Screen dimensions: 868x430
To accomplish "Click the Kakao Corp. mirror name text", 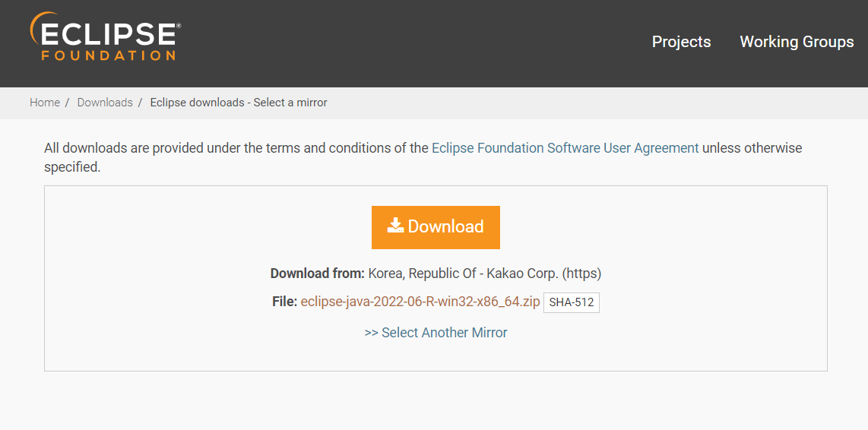I will pos(529,273).
